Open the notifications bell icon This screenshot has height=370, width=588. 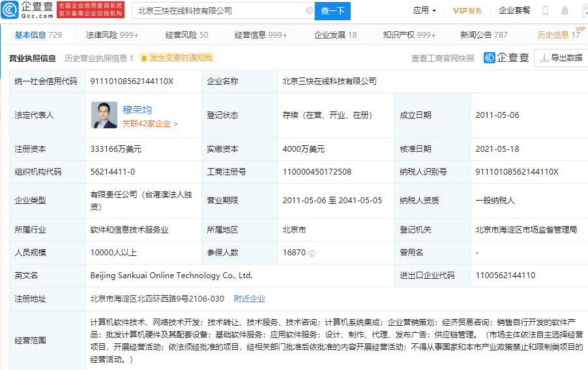pyautogui.click(x=565, y=10)
